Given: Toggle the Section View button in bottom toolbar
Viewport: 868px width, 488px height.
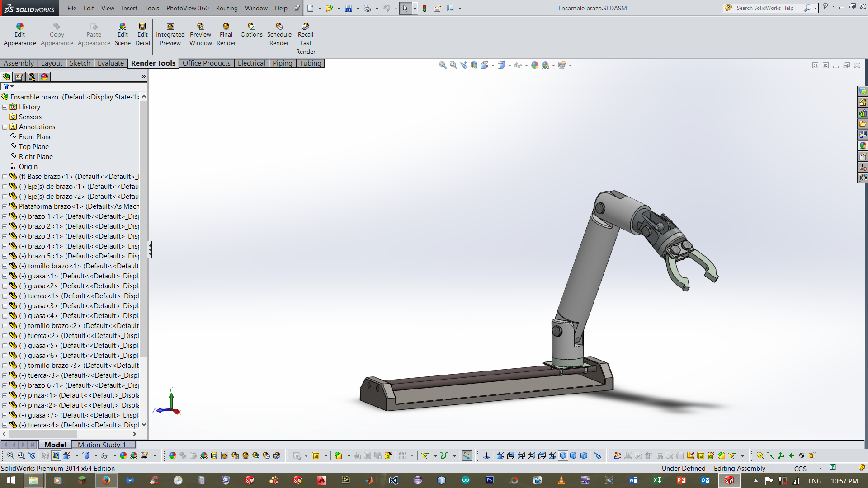Looking at the screenshot, I should [x=56, y=456].
